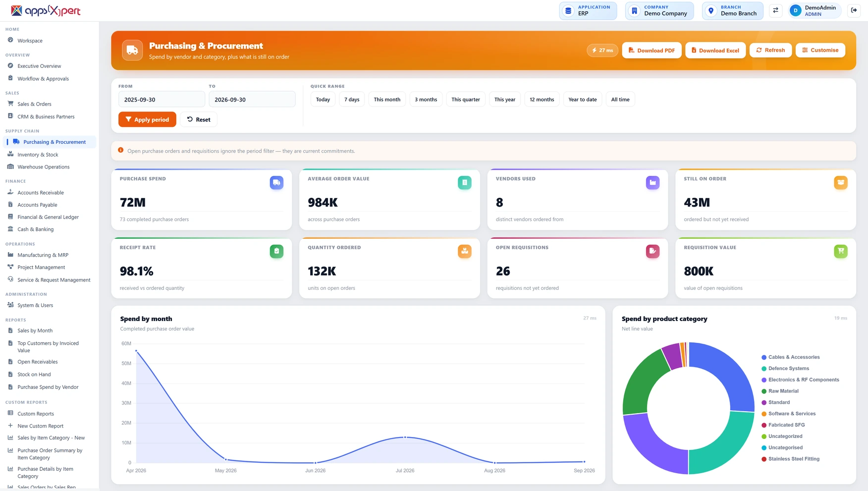Toggle Fabricated SFG legend entry
The height and width of the screenshot is (491, 868).
783,425
